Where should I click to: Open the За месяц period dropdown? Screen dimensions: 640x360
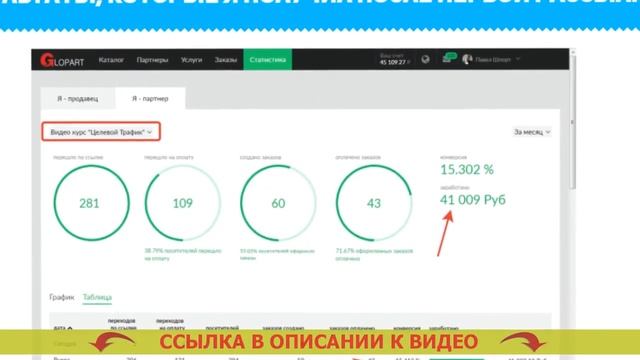coord(532,132)
